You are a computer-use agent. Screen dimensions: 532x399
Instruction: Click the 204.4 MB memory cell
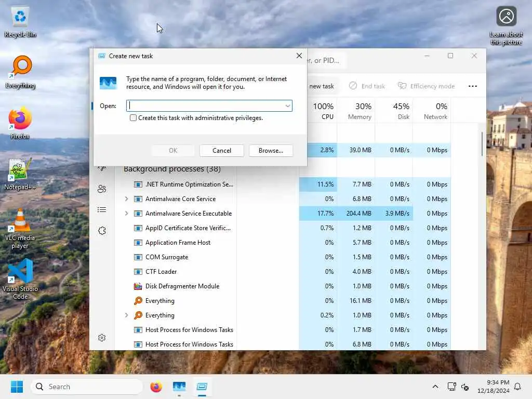(356, 214)
